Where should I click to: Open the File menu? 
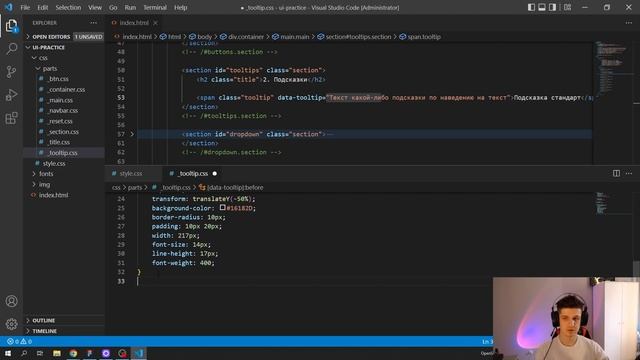(25, 7)
